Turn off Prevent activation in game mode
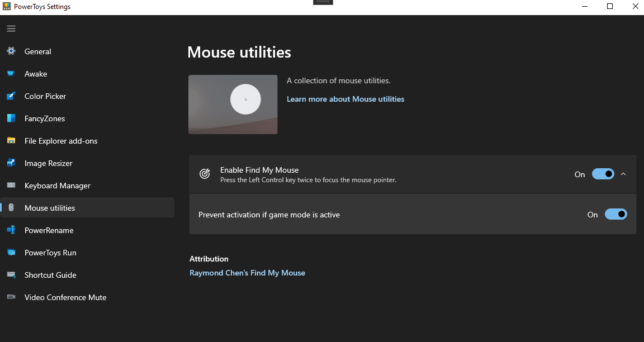The height and width of the screenshot is (342, 644). click(x=615, y=215)
